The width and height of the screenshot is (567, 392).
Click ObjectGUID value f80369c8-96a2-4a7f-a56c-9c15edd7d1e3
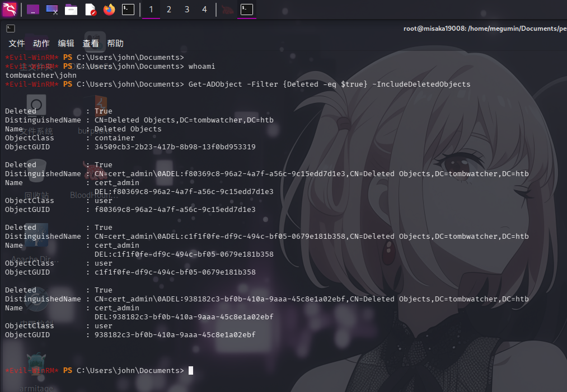175,210
